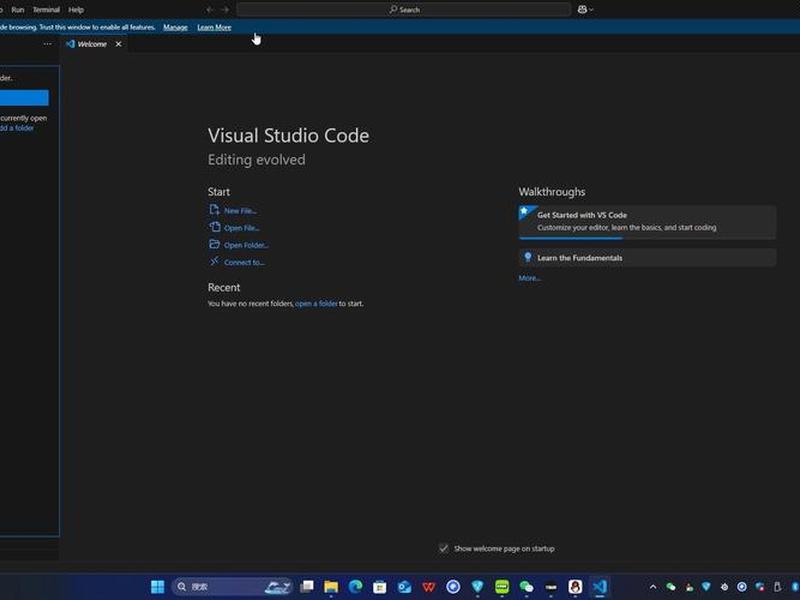Open Get Started with VS Code walkthrough
The image size is (800, 600).
(x=647, y=221)
